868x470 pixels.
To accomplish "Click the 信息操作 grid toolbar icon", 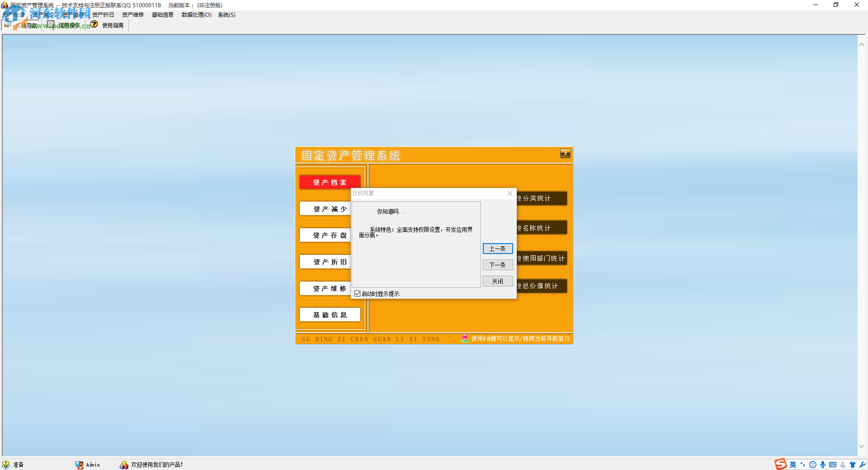I will 51,24.
